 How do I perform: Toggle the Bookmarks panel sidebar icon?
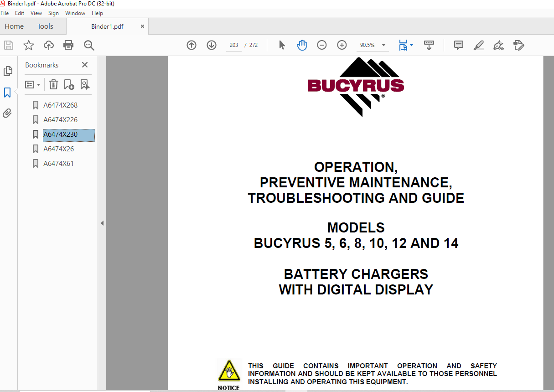tap(7, 93)
